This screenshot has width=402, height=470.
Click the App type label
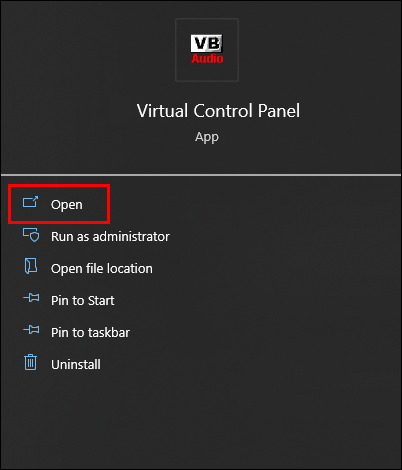(x=207, y=137)
